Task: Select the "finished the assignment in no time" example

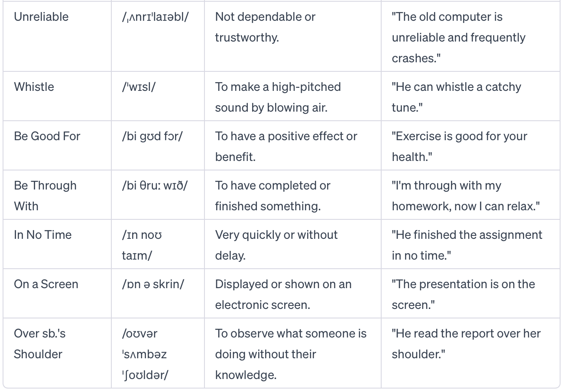Action: (467, 245)
